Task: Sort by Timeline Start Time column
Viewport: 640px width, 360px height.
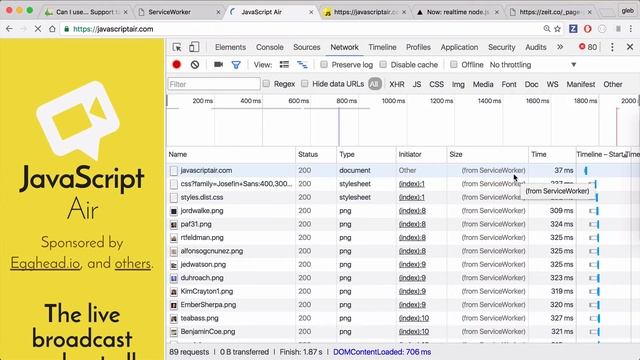Action: (608, 154)
